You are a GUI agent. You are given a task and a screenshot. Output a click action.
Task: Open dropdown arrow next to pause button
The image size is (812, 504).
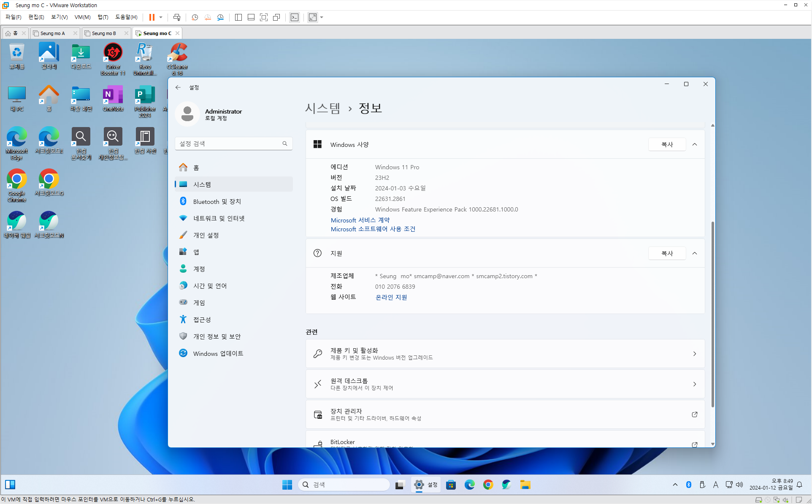click(x=161, y=17)
